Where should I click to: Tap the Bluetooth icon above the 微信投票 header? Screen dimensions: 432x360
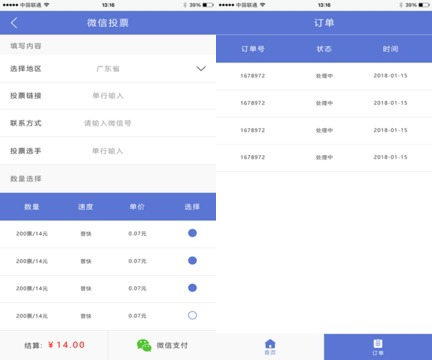pos(185,5)
